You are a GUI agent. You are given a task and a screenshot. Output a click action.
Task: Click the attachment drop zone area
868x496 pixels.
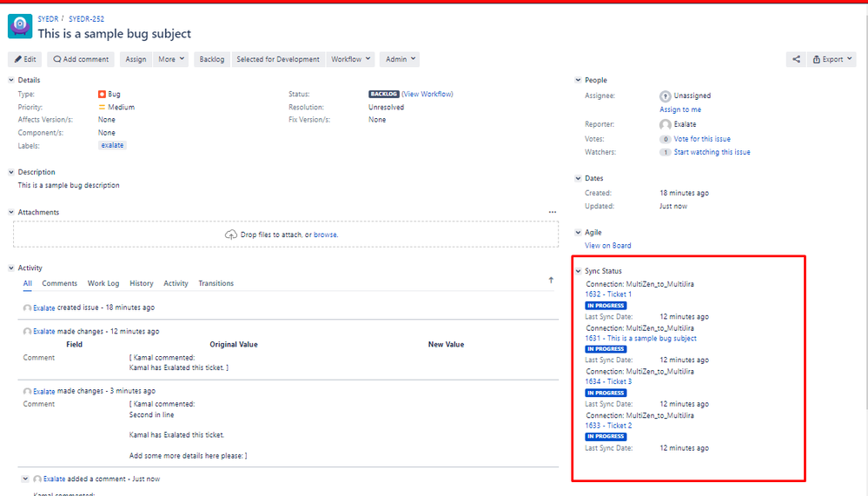[x=286, y=235]
